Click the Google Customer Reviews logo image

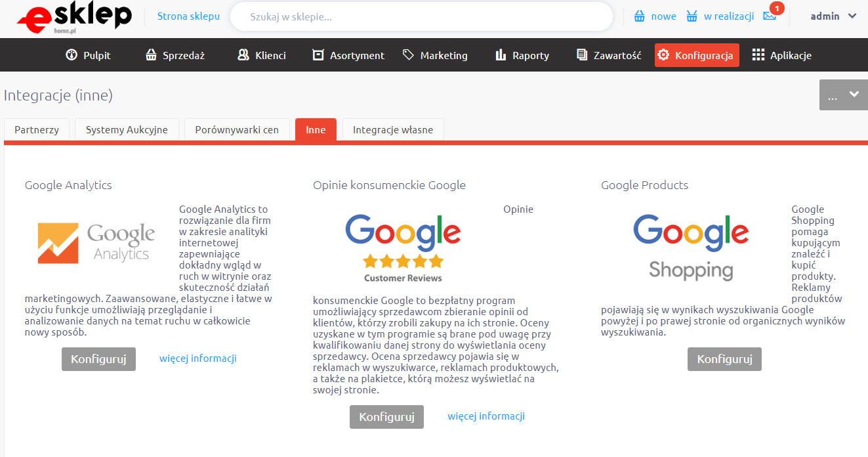point(403,248)
